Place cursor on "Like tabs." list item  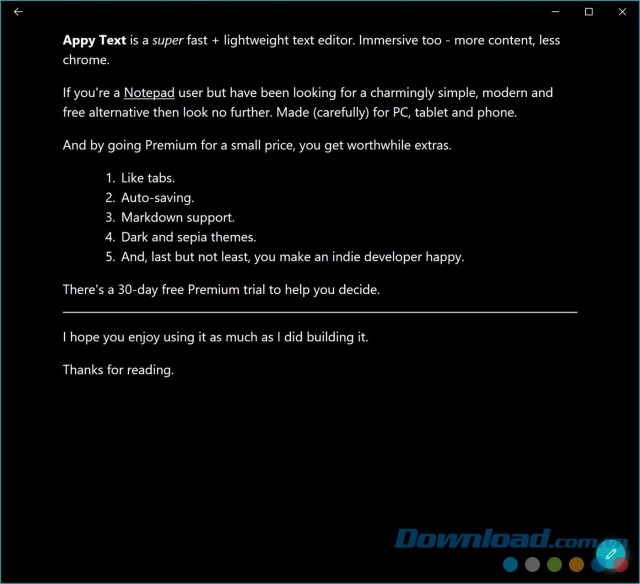148,178
